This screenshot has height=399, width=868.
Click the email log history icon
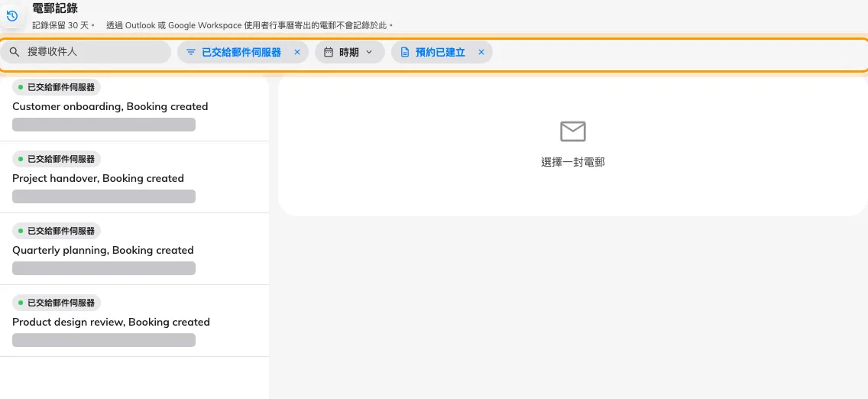(x=11, y=15)
